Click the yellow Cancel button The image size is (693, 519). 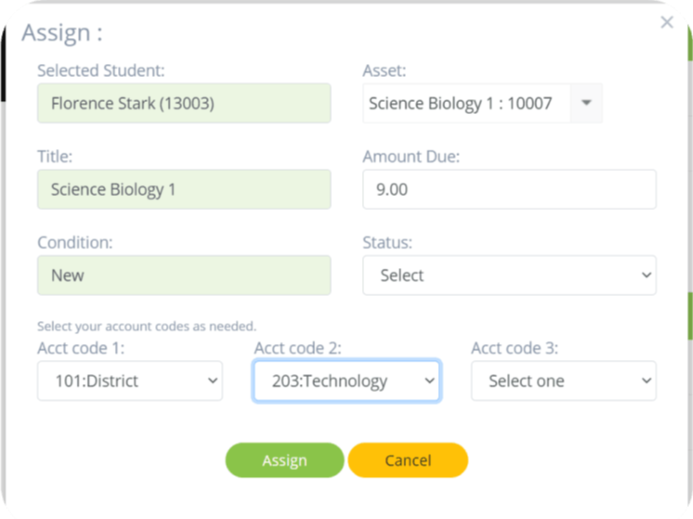point(408,460)
